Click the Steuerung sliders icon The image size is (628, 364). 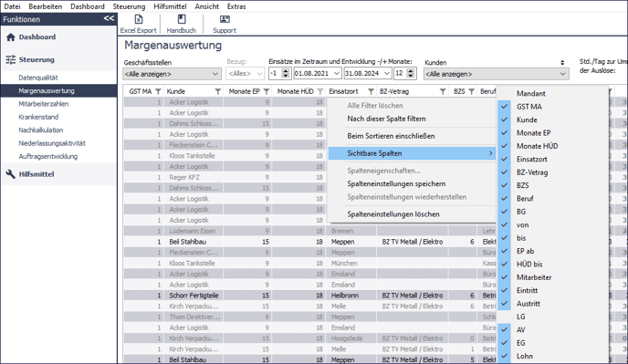coord(11,59)
